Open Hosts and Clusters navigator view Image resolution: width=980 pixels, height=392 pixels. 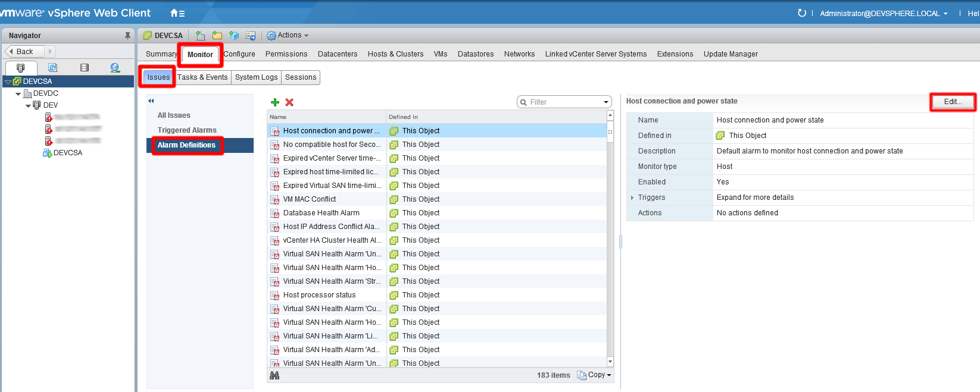21,68
